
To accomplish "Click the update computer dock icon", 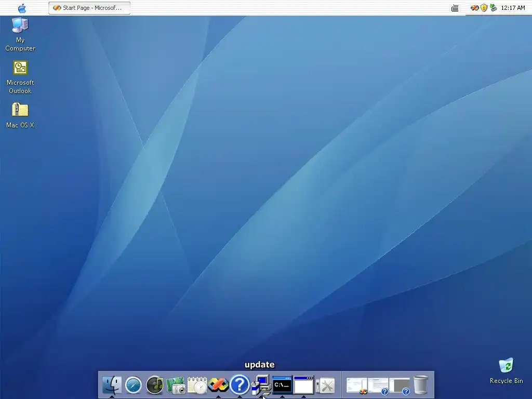I will (x=261, y=385).
